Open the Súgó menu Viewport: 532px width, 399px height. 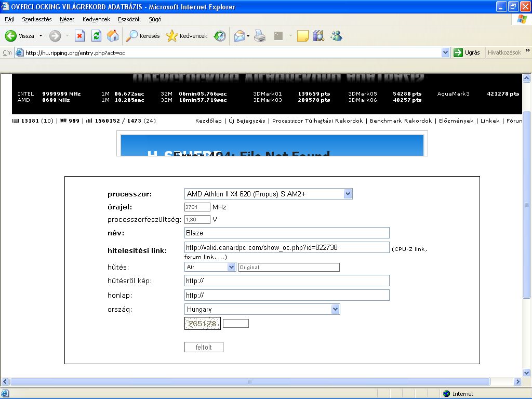point(155,19)
